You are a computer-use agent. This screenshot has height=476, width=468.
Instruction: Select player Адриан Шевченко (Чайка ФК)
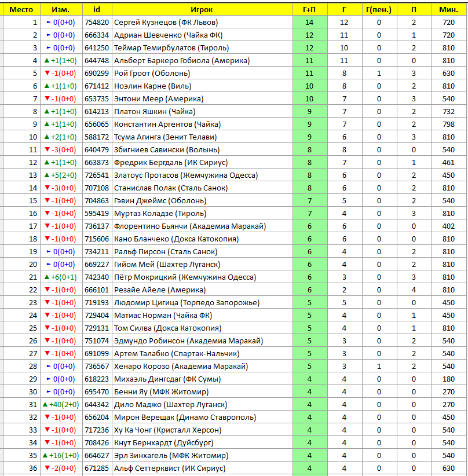tap(168, 35)
